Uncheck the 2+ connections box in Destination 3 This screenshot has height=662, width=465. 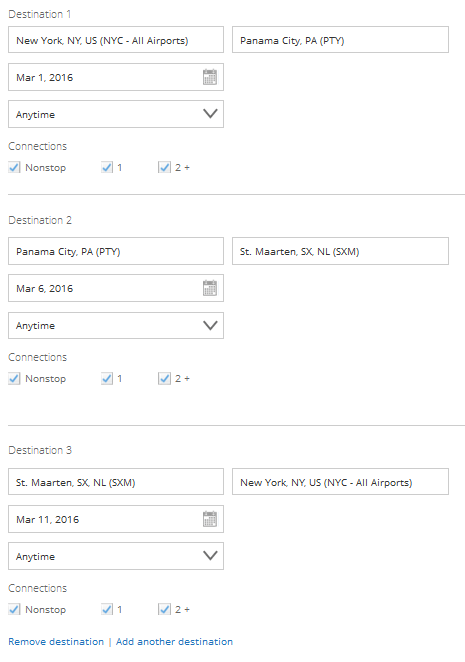164,610
